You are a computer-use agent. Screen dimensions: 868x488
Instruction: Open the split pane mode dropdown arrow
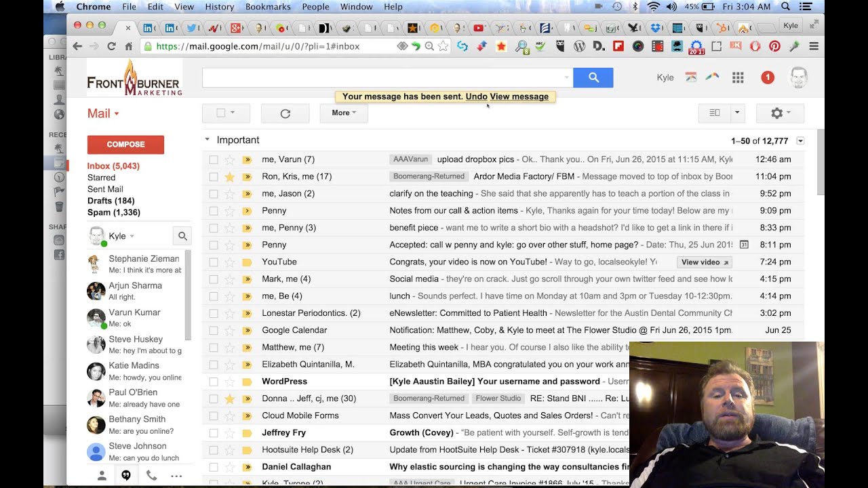tap(737, 113)
